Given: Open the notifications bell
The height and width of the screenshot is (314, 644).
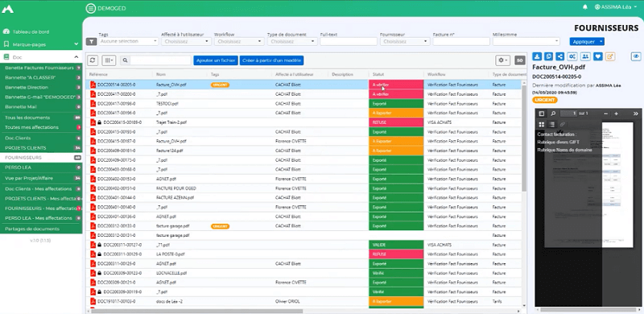Looking at the screenshot, I should tap(585, 7).
